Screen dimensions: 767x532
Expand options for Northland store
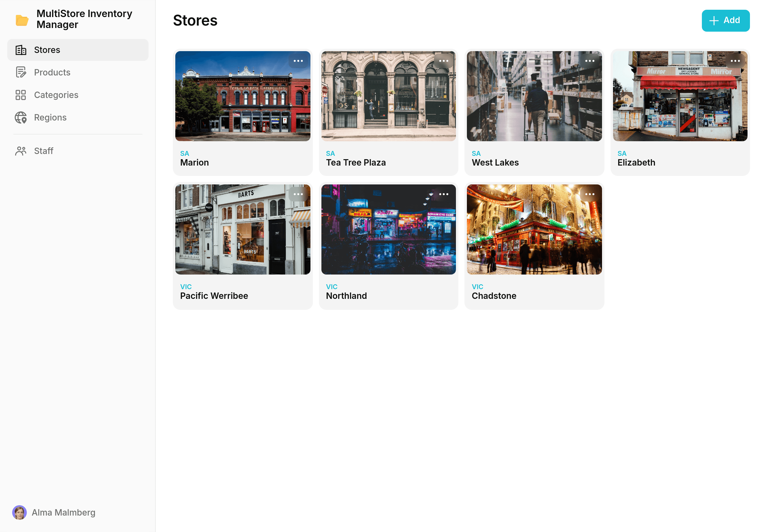tap(444, 194)
